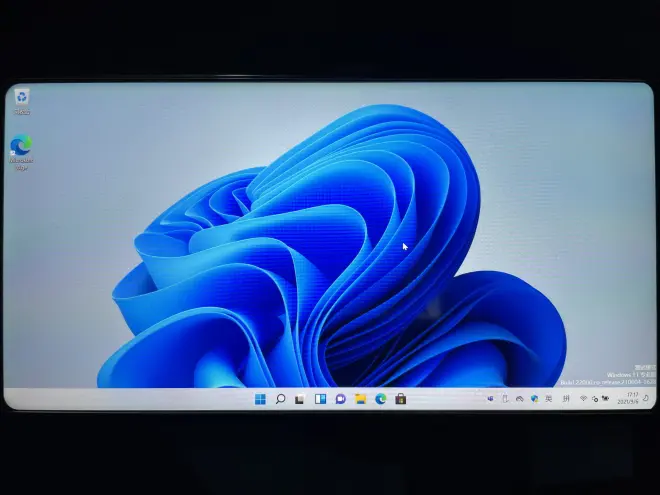Viewport: 660px width, 495px height.
Task: Click the speaker volume tray icon
Action: pos(595,399)
